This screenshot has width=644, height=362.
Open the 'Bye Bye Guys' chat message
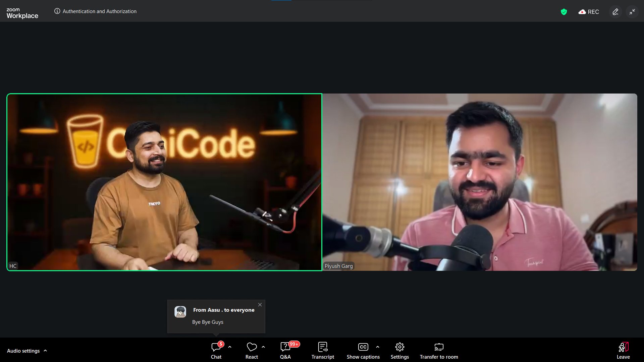[208, 322]
